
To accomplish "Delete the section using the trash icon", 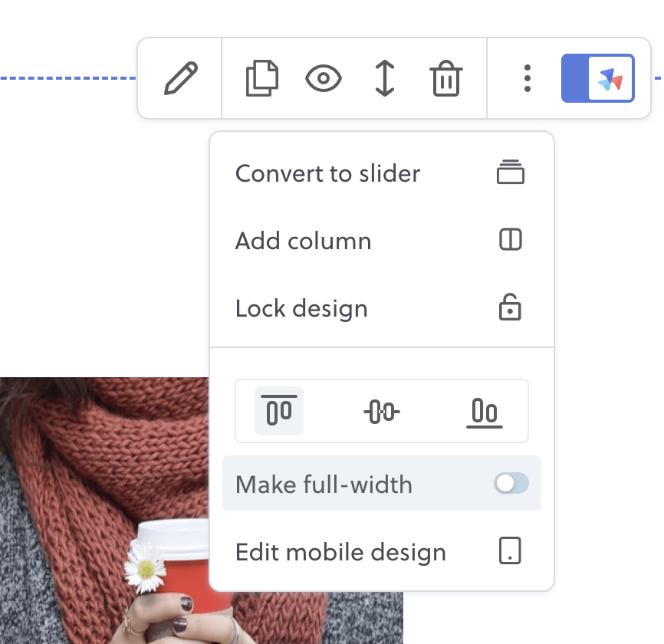I will coord(445,79).
